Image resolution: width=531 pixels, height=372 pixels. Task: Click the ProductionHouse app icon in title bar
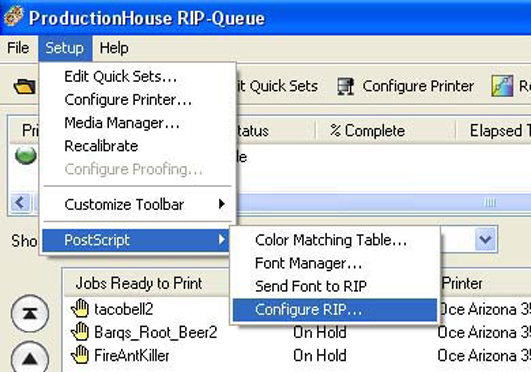(x=14, y=16)
